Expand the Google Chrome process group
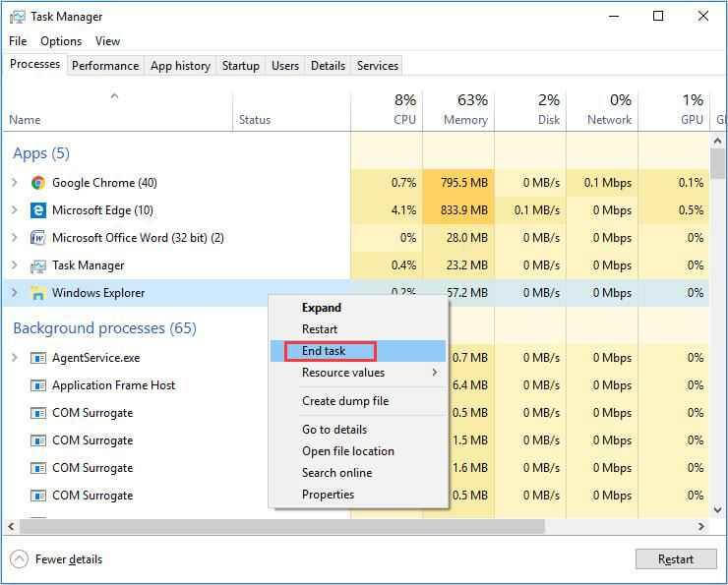This screenshot has height=585, width=728. point(15,182)
